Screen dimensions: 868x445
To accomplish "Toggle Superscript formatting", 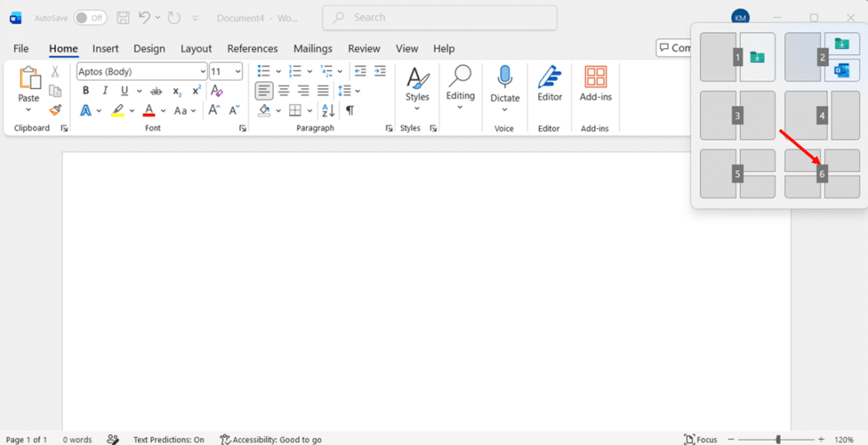I will pyautogui.click(x=197, y=91).
